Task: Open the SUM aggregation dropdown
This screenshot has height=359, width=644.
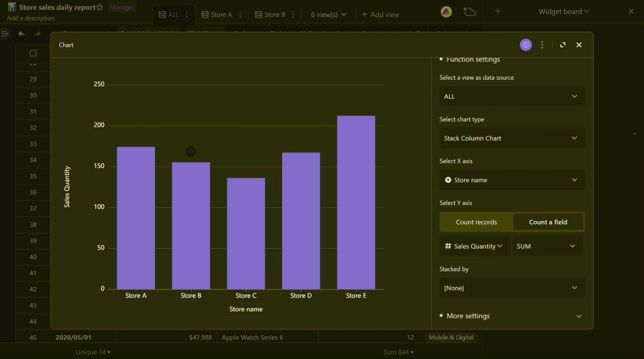Action: point(547,246)
